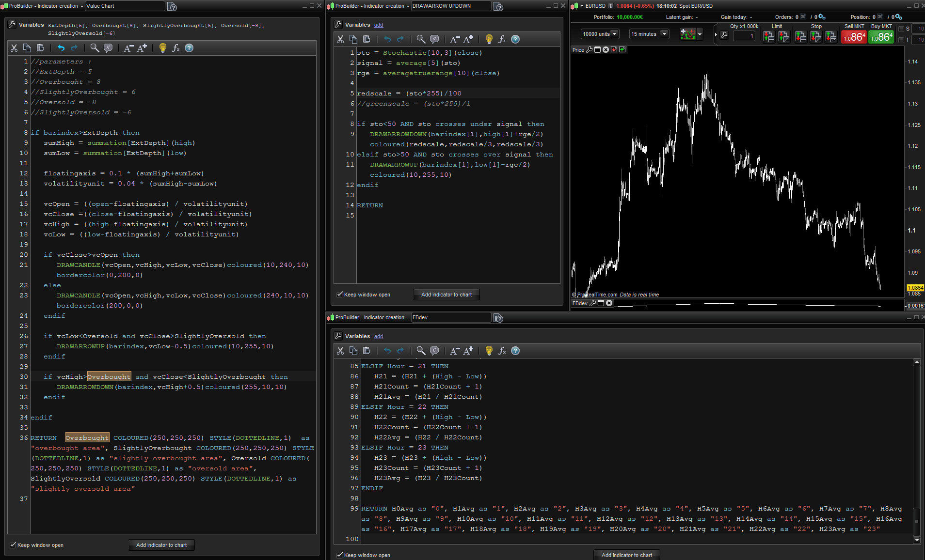This screenshot has width=925, height=560.
Task: Paste code in the FBdev editor
Action: (367, 351)
